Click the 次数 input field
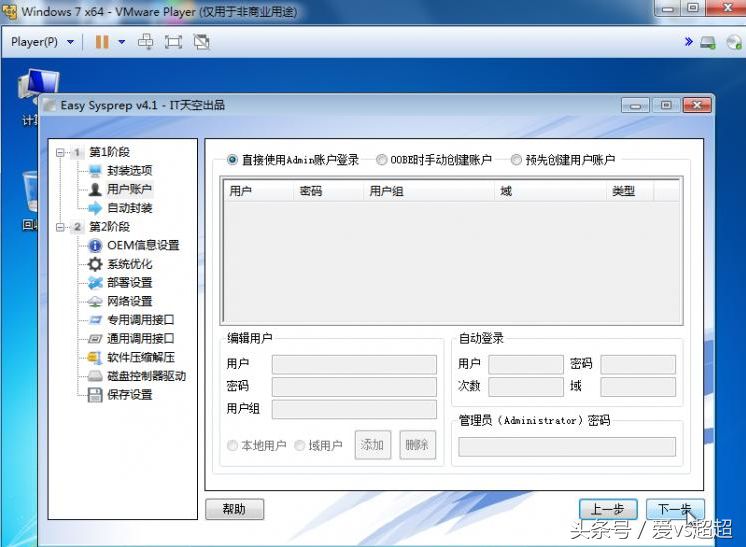This screenshot has height=547, width=746. [x=526, y=387]
